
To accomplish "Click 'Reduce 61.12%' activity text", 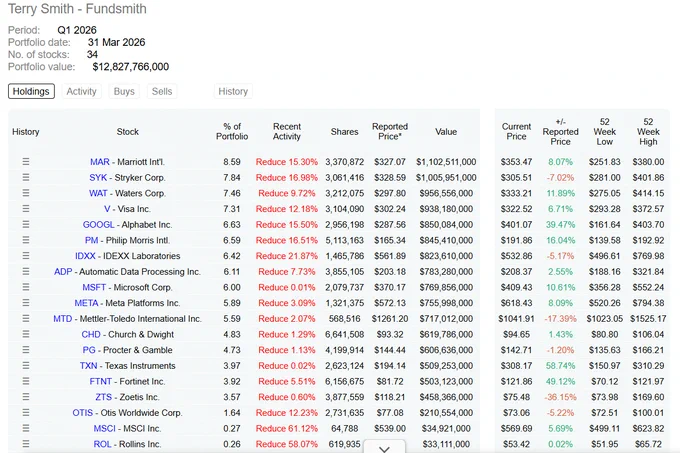I will pyautogui.click(x=287, y=428).
